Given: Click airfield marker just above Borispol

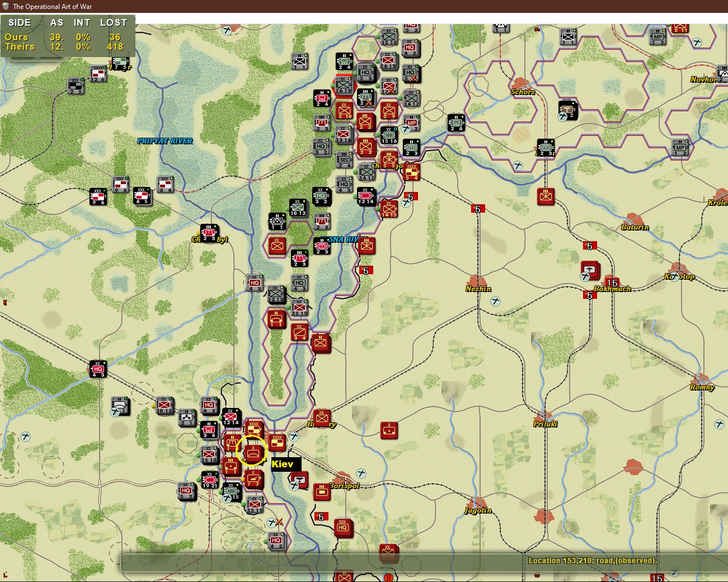Looking at the screenshot, I should point(361,473).
